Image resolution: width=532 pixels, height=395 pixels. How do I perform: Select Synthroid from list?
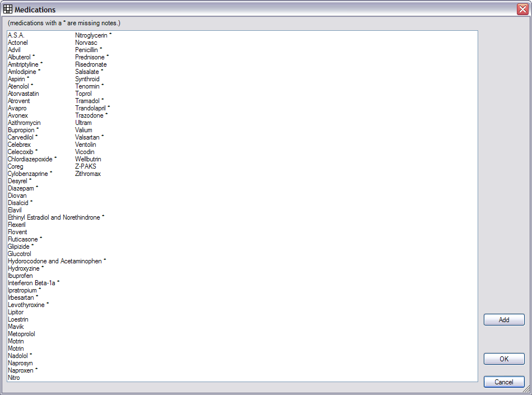[87, 79]
